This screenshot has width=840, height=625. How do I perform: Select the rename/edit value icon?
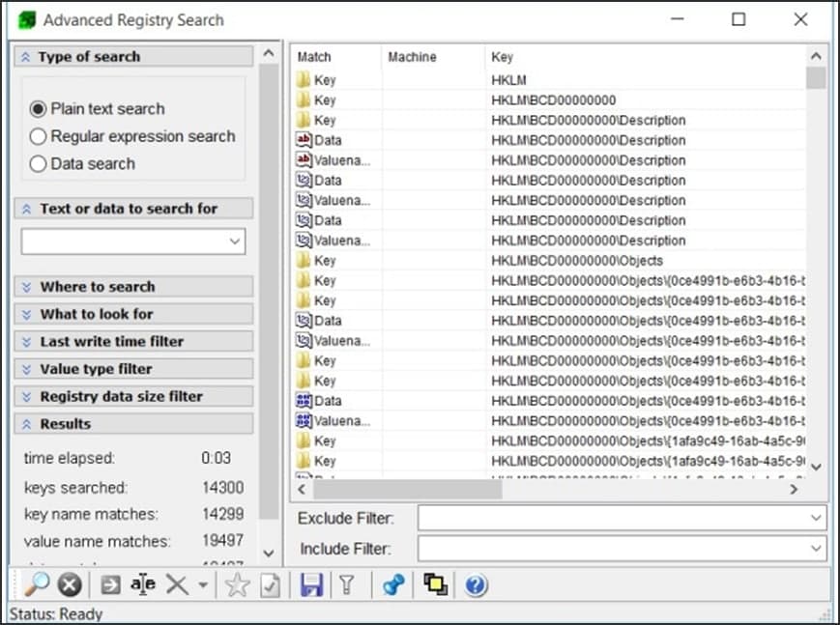141,584
